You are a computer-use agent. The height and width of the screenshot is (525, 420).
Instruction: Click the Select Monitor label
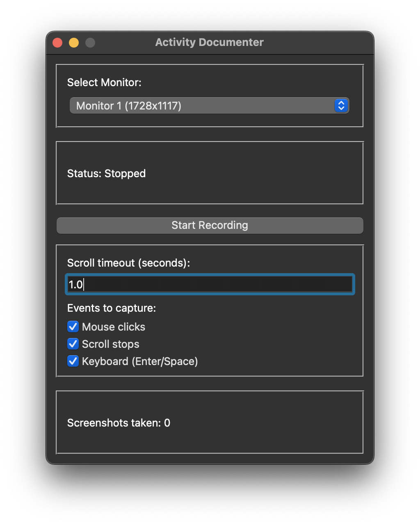click(x=104, y=82)
